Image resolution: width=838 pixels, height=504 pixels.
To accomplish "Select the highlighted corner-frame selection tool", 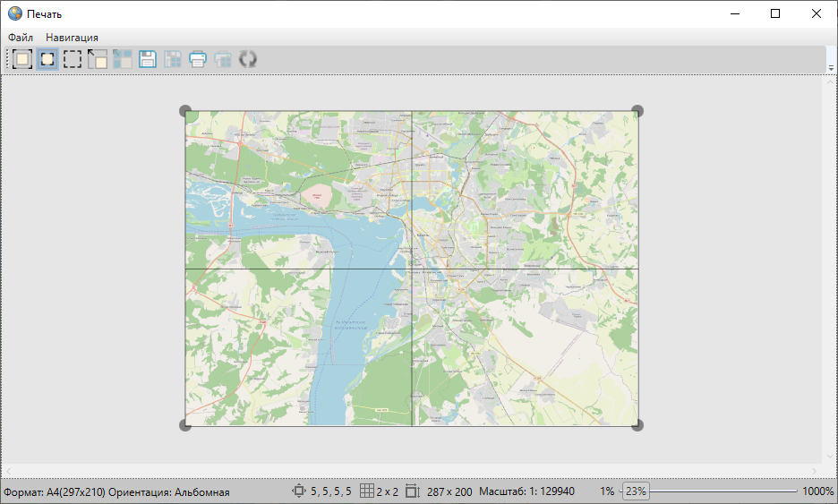I will (x=47, y=60).
